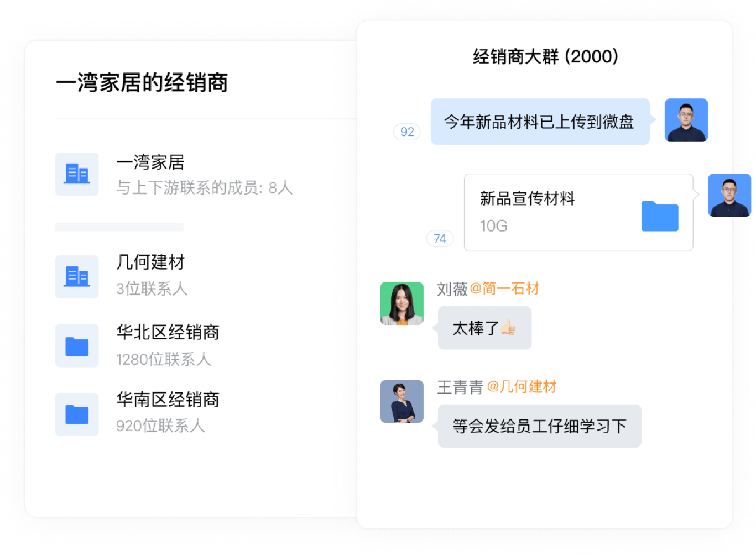The height and width of the screenshot is (556, 756).
Task: Click the @几何建材 mention link
Action: [522, 386]
